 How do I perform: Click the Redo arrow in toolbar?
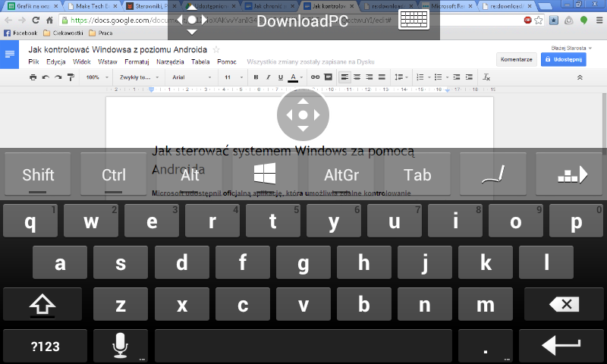[58, 77]
